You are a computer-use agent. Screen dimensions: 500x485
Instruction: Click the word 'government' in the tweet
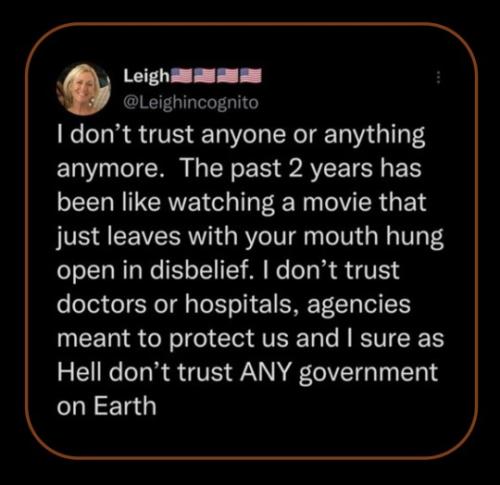[368, 374]
